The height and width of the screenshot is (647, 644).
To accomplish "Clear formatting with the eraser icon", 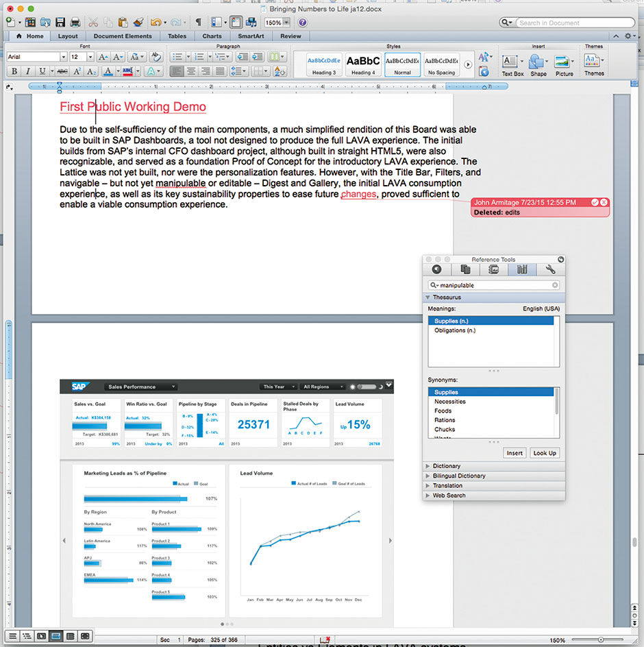I will coord(156,56).
